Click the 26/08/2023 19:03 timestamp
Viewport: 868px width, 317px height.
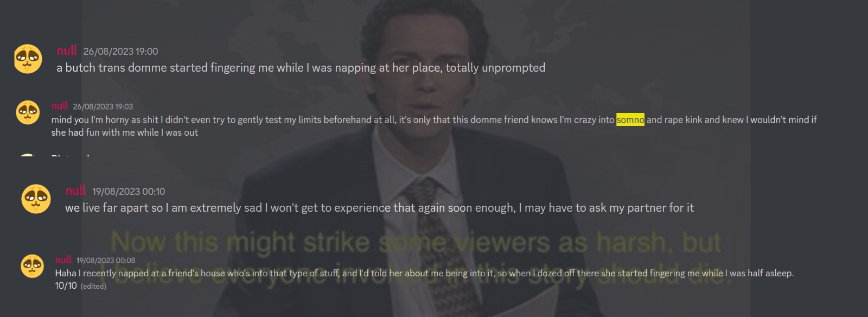[x=103, y=106]
